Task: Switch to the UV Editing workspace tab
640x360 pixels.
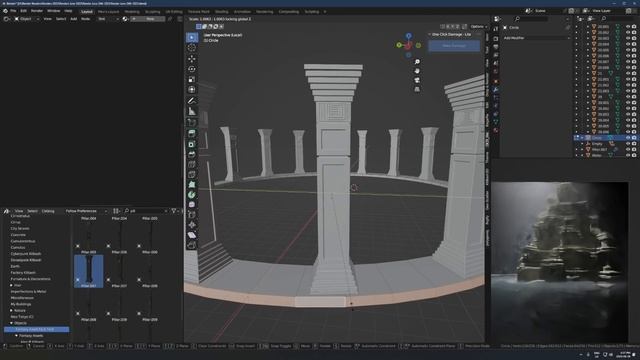Action: [x=174, y=12]
